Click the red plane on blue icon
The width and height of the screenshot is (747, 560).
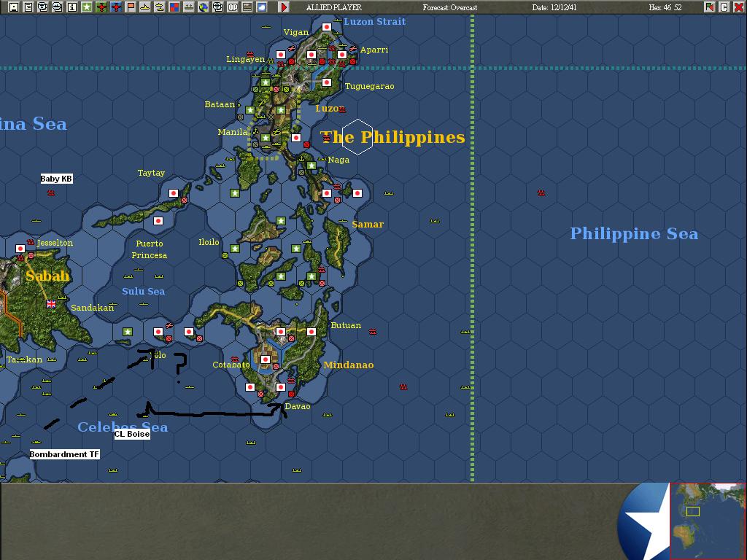(x=116, y=7)
